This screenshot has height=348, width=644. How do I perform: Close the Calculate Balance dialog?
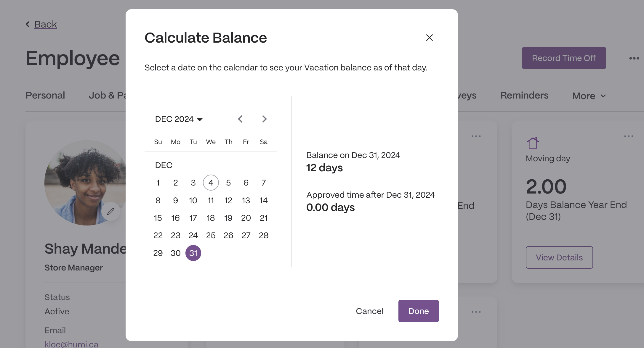tap(429, 38)
